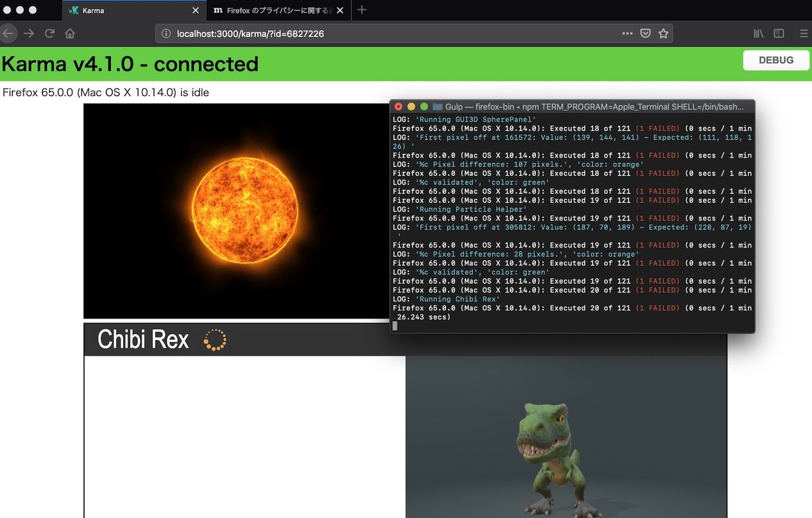Open a new tab with plus button
Screen dimensions: 812x518
coord(361,10)
